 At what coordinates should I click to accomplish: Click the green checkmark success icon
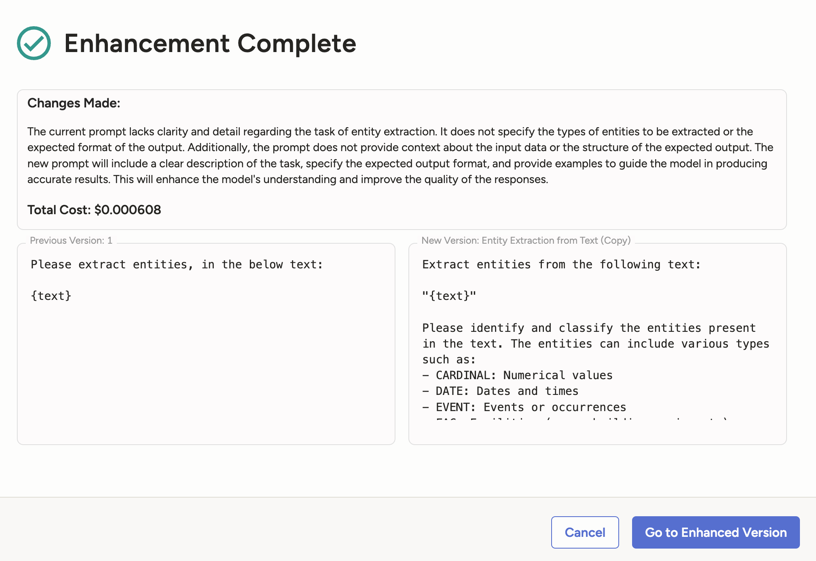point(34,43)
